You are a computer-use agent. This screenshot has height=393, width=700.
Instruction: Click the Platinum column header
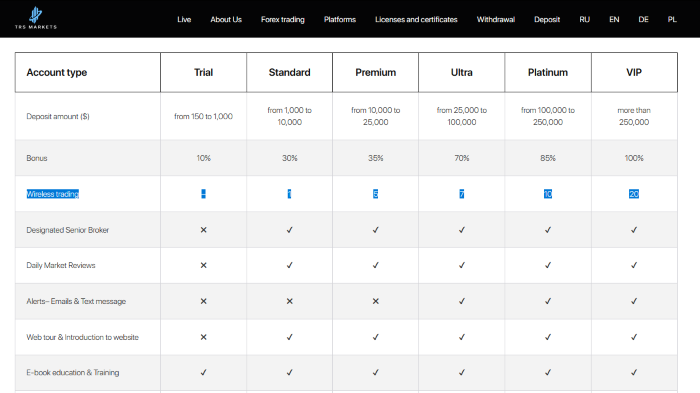click(x=548, y=72)
